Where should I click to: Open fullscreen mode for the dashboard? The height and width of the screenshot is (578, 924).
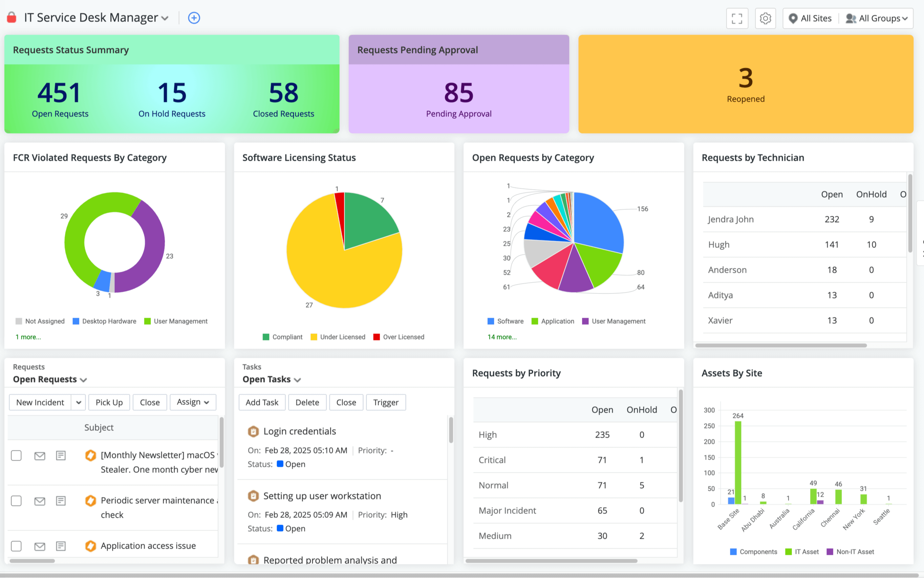tap(737, 18)
